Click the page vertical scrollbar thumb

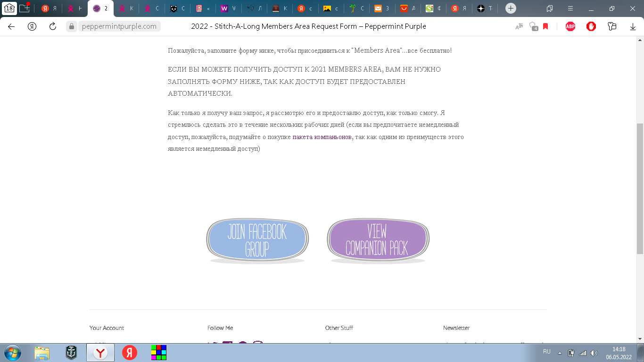pyautogui.click(x=640, y=189)
